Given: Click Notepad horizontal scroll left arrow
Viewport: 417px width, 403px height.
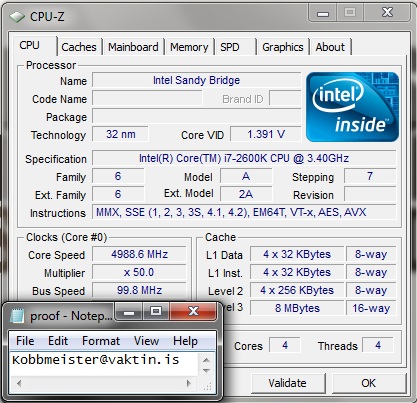Looking at the screenshot, I should (x=18, y=383).
